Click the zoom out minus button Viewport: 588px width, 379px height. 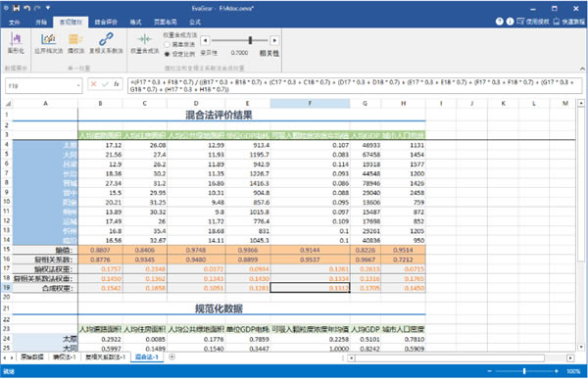(489, 371)
